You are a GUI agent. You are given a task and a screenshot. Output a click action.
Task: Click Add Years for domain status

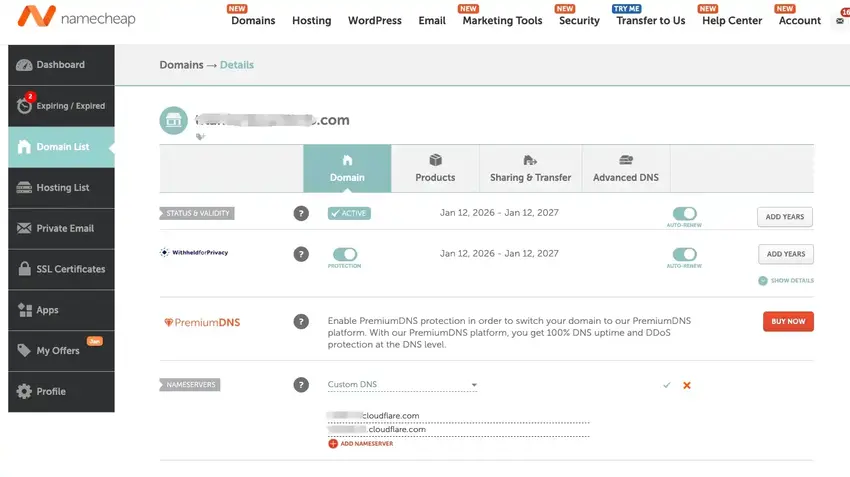(x=784, y=217)
